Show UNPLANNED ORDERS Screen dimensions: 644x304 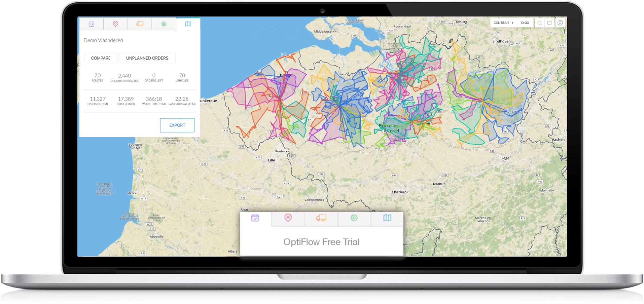[147, 58]
